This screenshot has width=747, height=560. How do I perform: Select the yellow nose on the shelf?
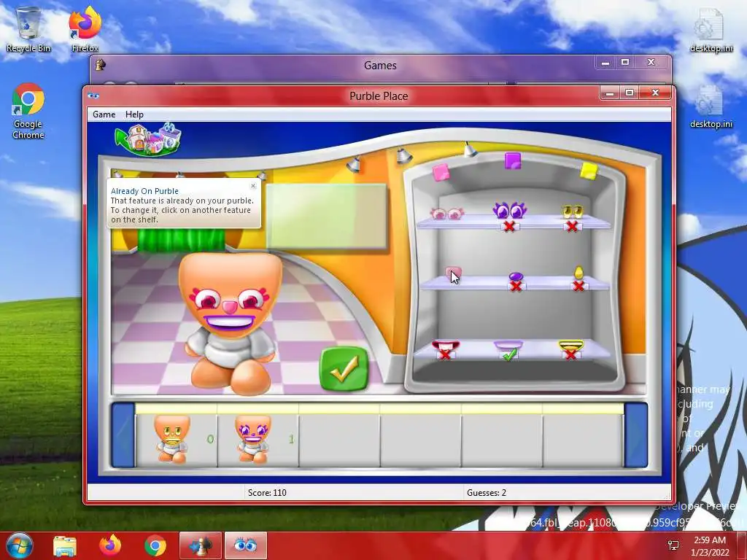pyautogui.click(x=578, y=273)
